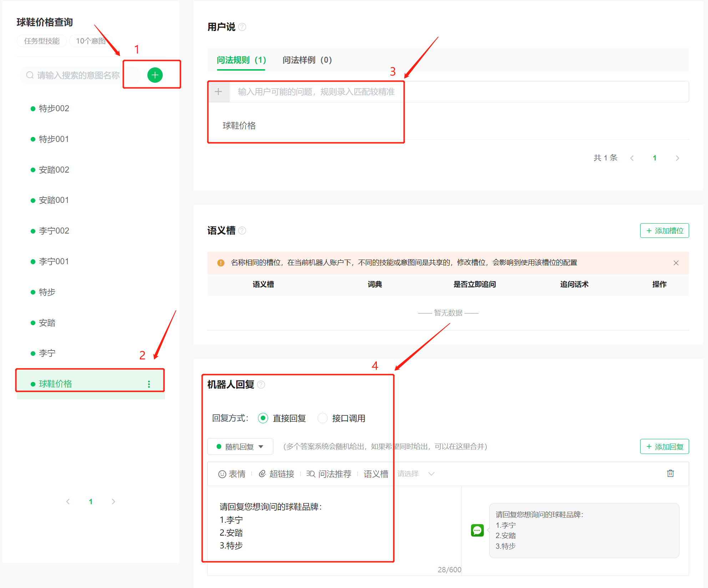Viewport: 708px width, 588px height.
Task: Go to next page in intent list
Action: tap(113, 502)
